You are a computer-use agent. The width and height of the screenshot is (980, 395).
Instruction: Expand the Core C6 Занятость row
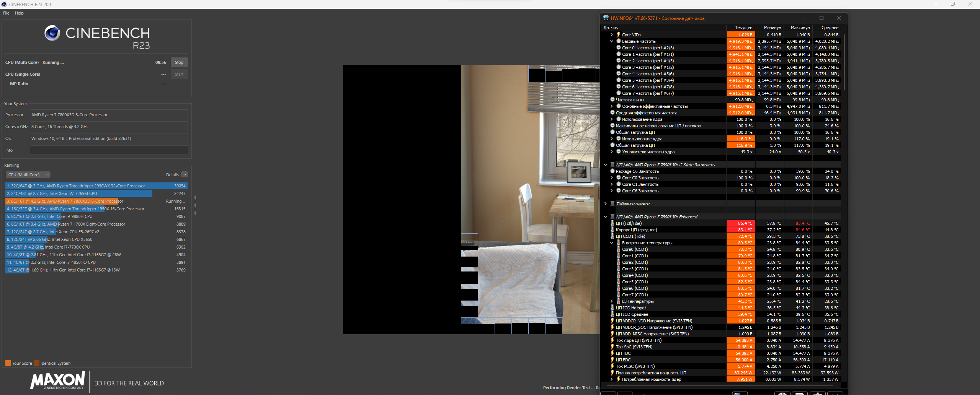coord(612,191)
